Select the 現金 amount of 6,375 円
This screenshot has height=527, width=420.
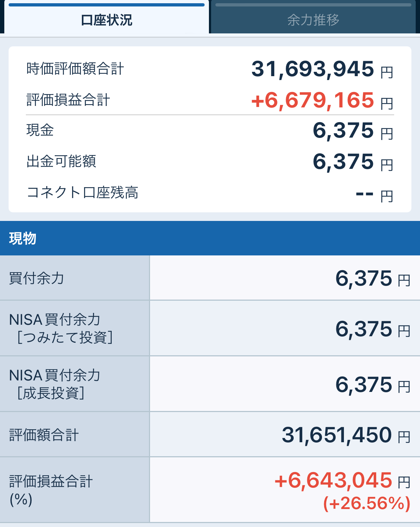coord(353,130)
